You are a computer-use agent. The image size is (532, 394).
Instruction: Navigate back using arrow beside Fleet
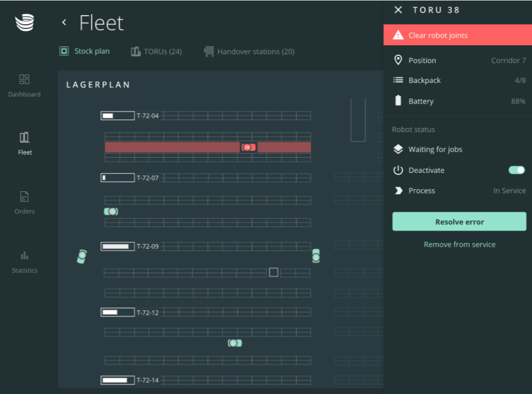coord(64,23)
